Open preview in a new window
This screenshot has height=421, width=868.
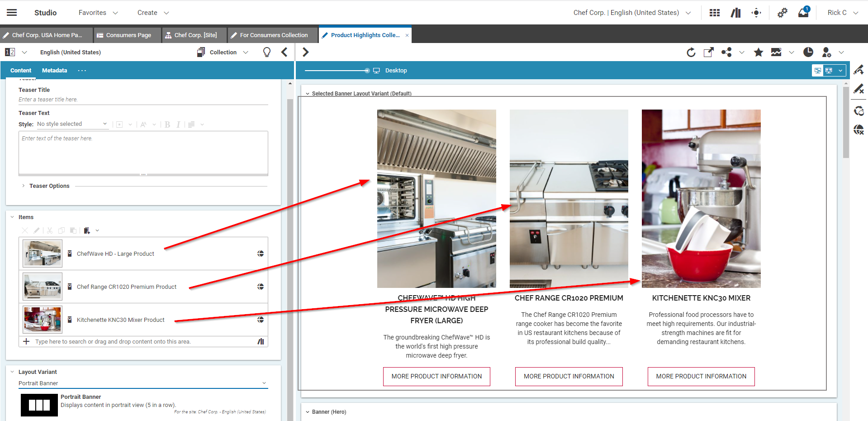pyautogui.click(x=709, y=53)
